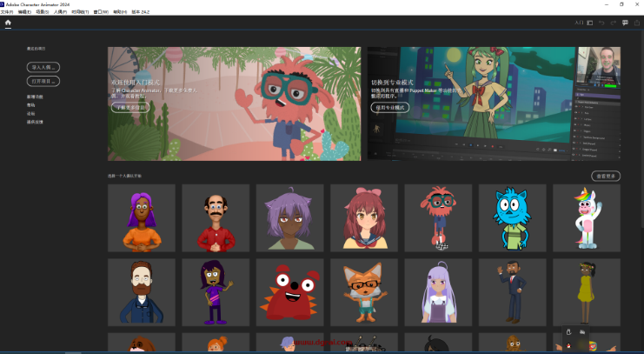Open the 窗口 (Window) menu
Screen dimensions: 644x354
coord(102,12)
